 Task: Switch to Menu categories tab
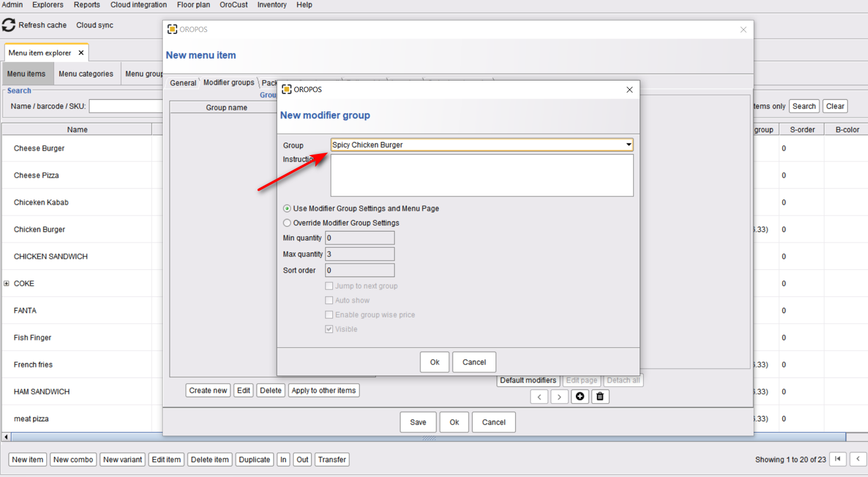tap(86, 74)
